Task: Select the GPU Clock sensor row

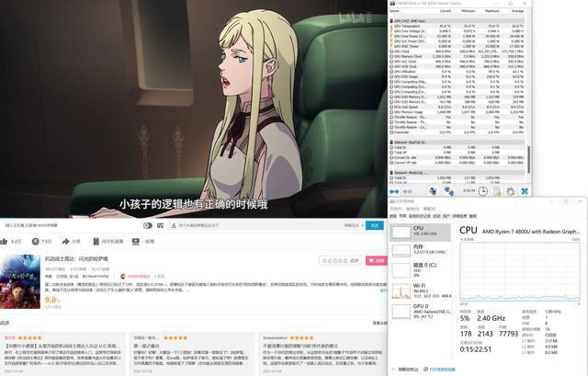Action: click(x=458, y=51)
